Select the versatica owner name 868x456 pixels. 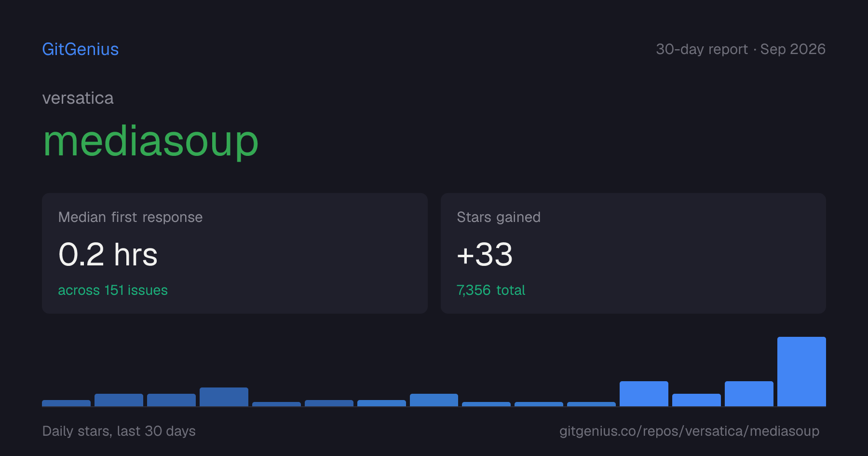tap(78, 98)
